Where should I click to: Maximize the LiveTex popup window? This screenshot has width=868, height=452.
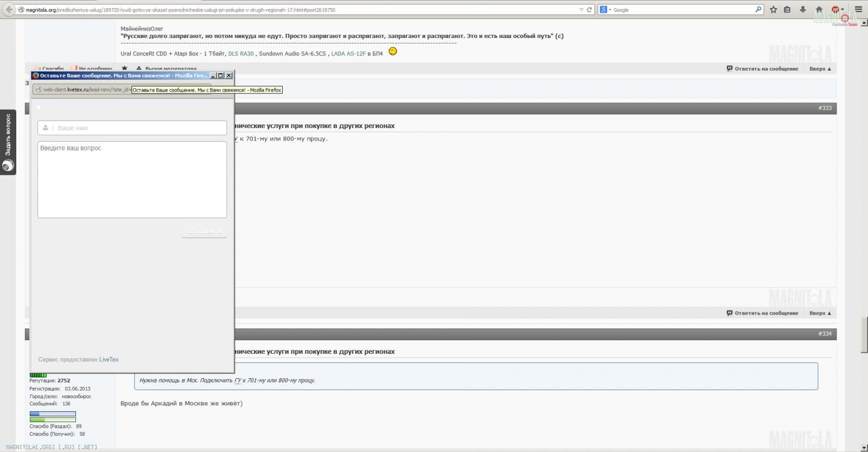click(x=220, y=75)
